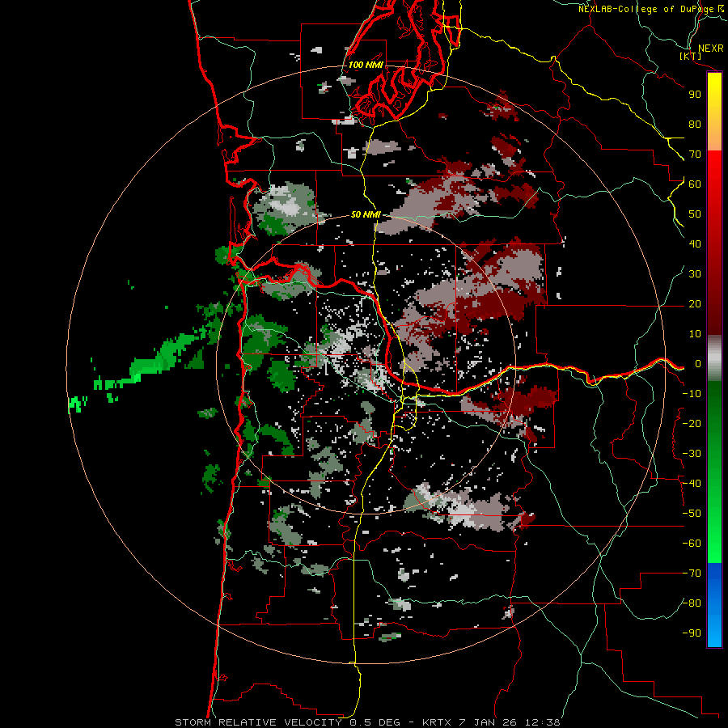Click the -50 value on velocity scale
The height and width of the screenshot is (728, 728).
(x=692, y=514)
